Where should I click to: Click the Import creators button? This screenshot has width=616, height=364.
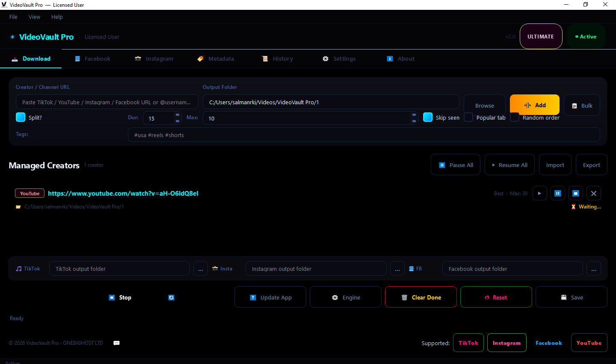[x=555, y=165]
